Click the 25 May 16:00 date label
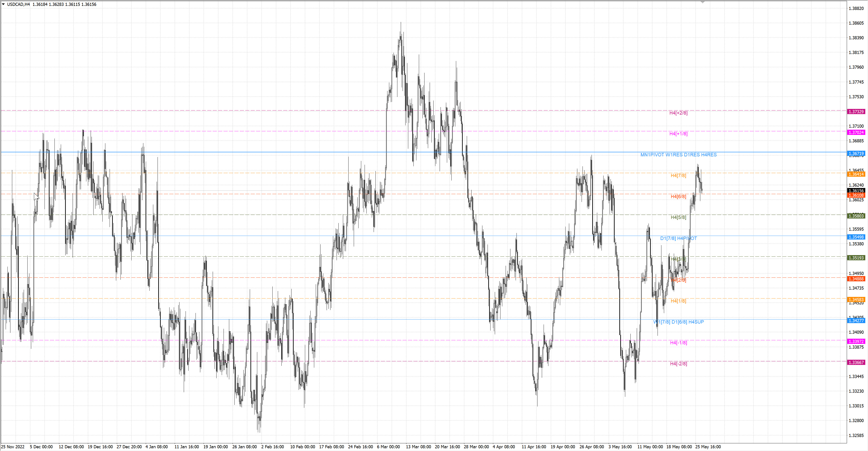 point(708,447)
